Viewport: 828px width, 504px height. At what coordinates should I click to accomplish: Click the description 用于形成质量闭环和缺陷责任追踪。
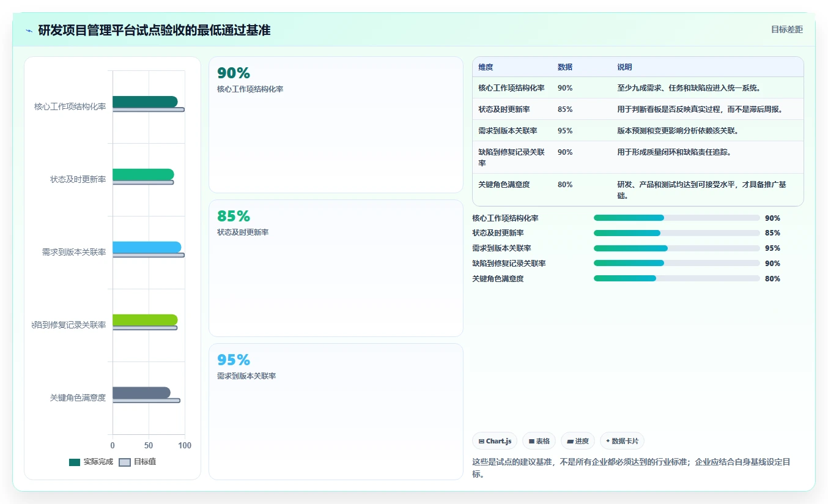point(675,152)
